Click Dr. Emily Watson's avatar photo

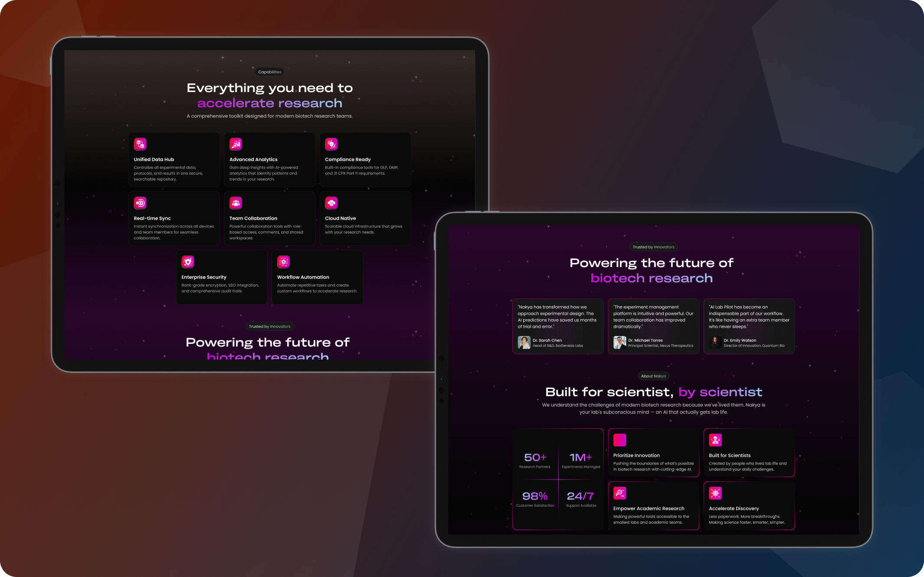click(715, 343)
